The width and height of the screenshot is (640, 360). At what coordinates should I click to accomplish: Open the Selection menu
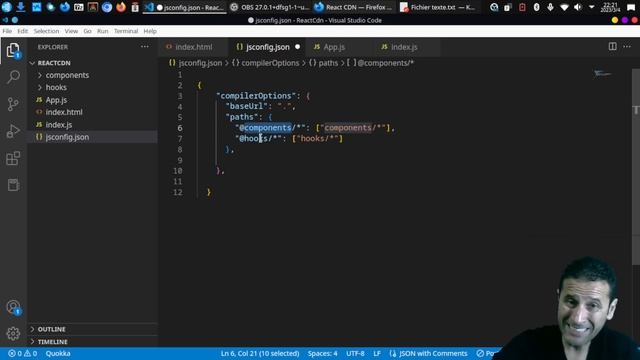46,31
